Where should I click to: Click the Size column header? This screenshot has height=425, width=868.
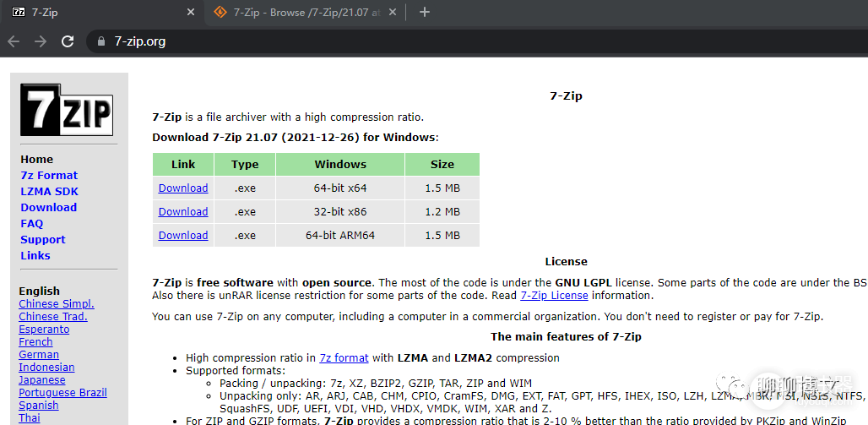442,165
